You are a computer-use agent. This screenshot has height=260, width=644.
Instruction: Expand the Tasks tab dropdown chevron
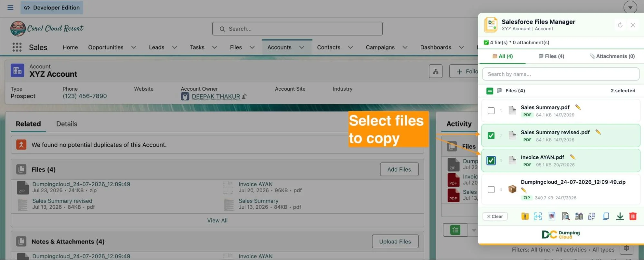click(x=215, y=47)
